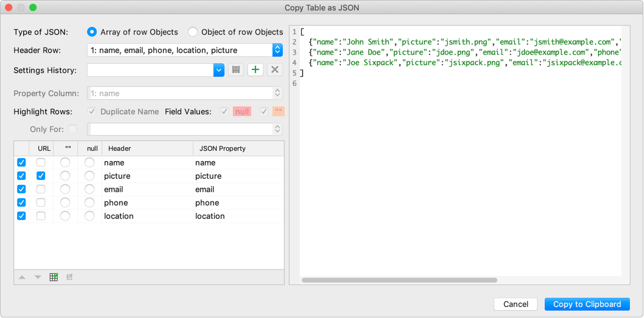Check the URL checkbox for name row
This screenshot has width=644, height=318.
(x=41, y=163)
